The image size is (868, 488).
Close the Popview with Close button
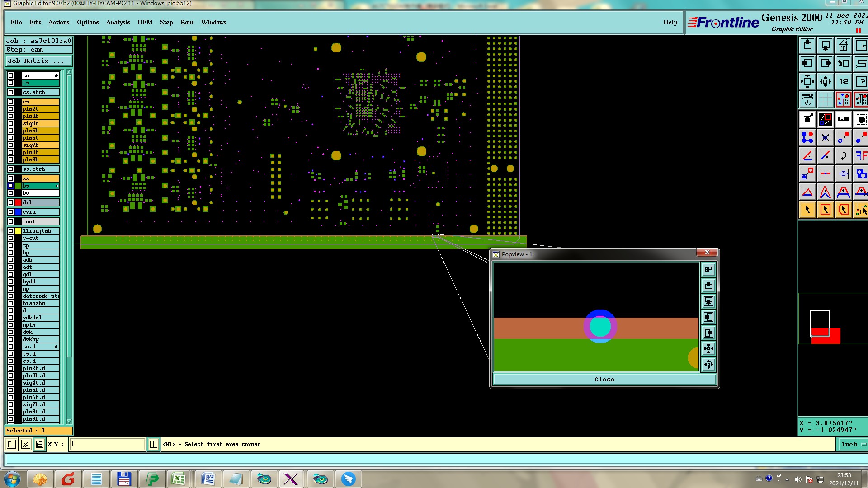coord(604,380)
